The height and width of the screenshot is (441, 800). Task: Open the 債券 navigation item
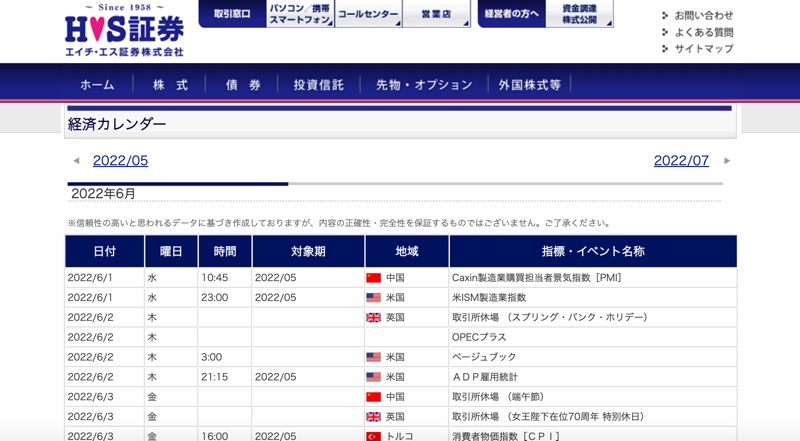pos(243,85)
